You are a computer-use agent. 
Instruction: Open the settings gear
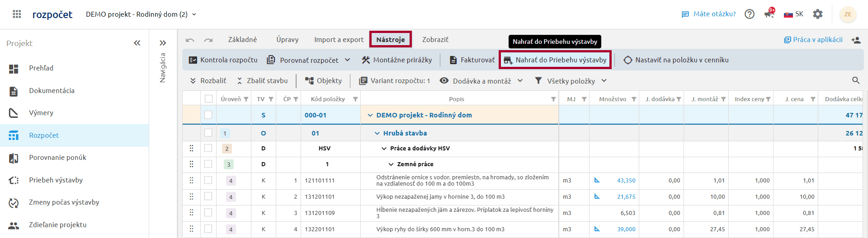click(818, 14)
